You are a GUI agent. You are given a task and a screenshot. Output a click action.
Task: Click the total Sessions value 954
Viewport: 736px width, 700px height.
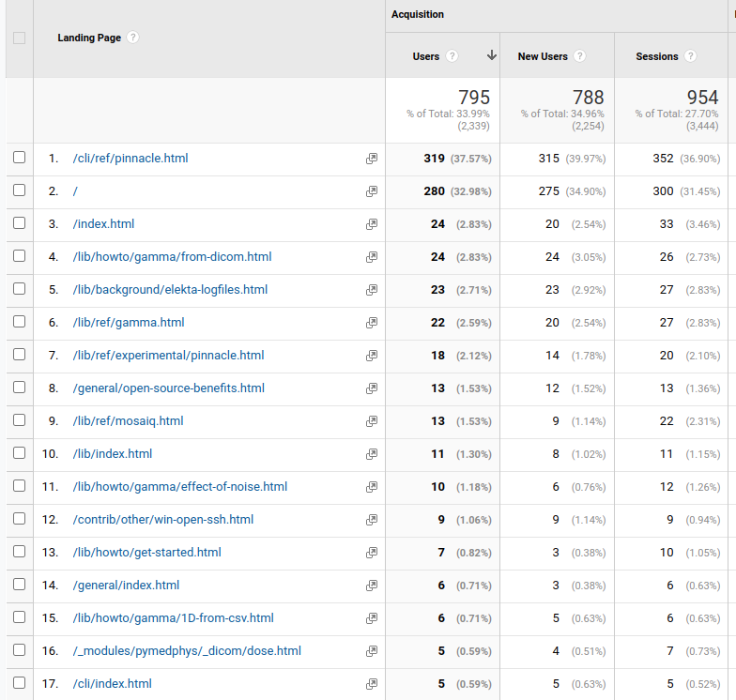coord(702,98)
